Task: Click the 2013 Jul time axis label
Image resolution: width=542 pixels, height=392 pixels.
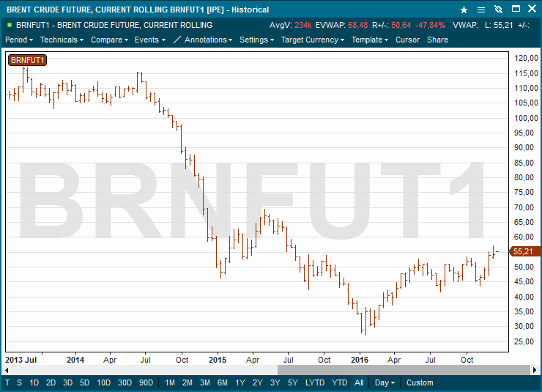Action: 21,360
